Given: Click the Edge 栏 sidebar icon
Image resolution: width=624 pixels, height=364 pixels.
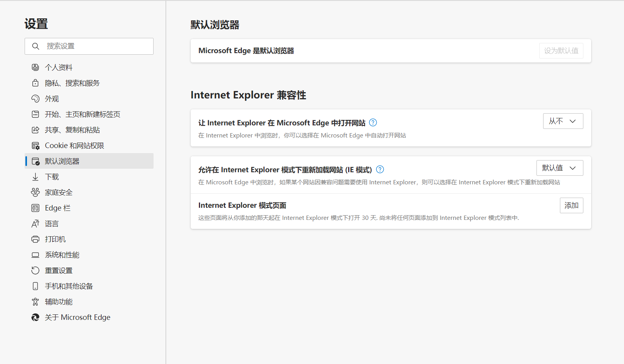Looking at the screenshot, I should (x=35, y=208).
